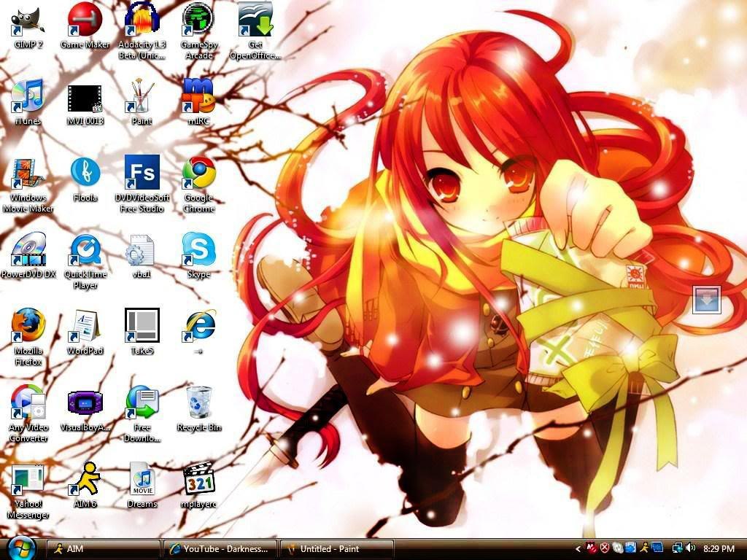The height and width of the screenshot is (560, 747).
Task: Select the vba1 settings file
Action: [142, 256]
